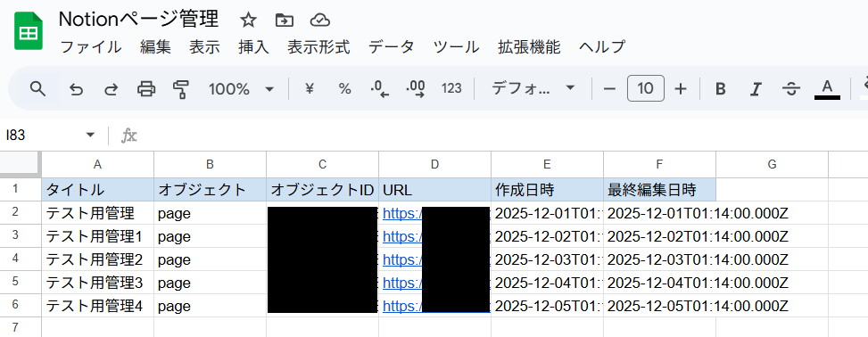The height and width of the screenshot is (337, 868).
Task: Redo the last action
Action: tap(112, 88)
